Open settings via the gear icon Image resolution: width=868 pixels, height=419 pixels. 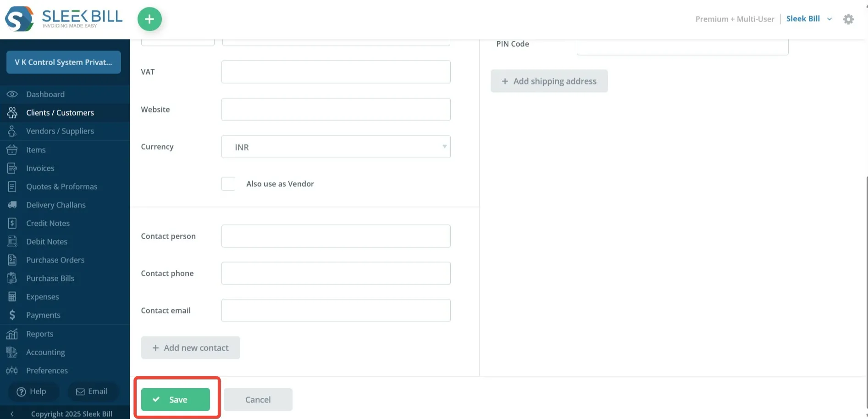tap(848, 19)
